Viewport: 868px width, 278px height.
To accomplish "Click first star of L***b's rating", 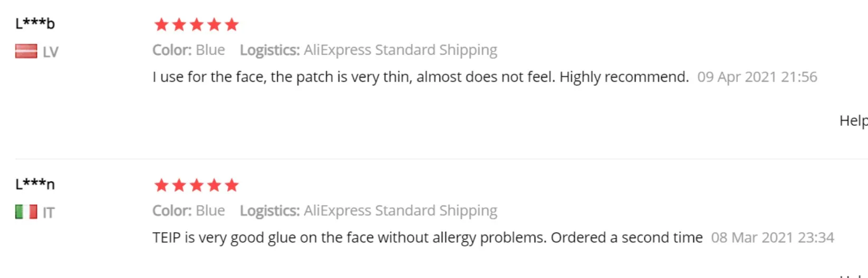I will 161,25.
